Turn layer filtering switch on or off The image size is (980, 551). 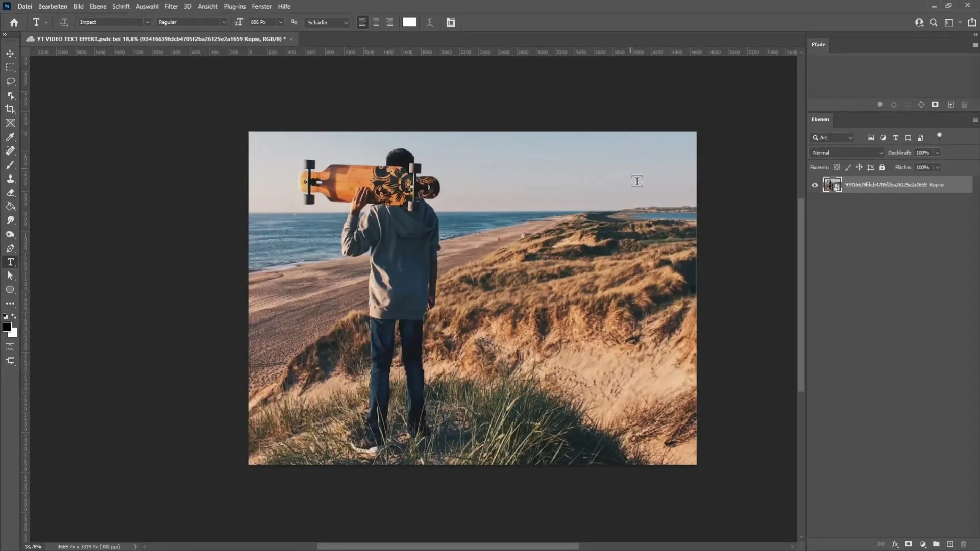tap(939, 136)
